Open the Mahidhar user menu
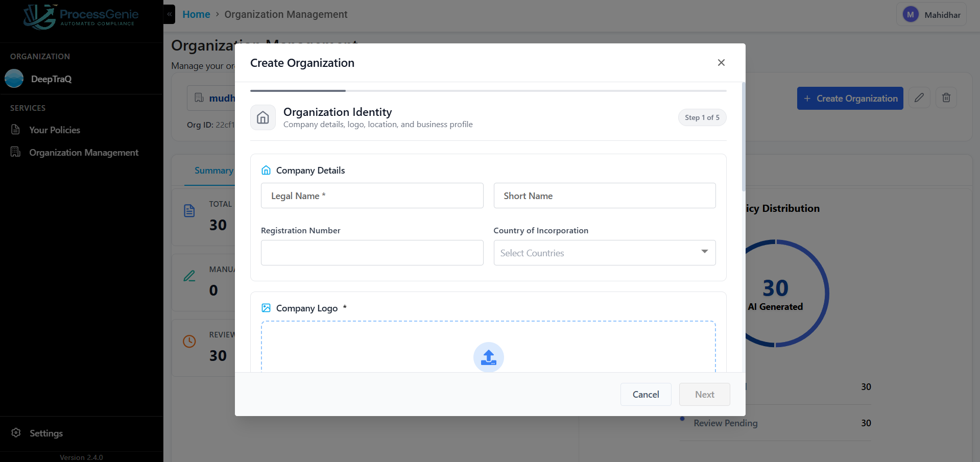 (x=931, y=15)
